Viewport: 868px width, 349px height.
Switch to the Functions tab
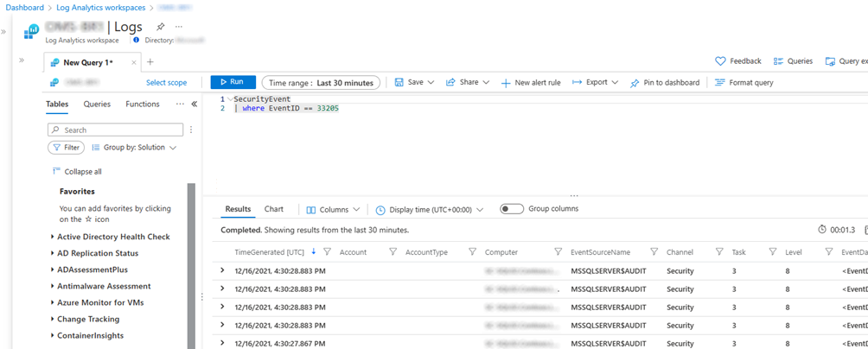coord(143,104)
